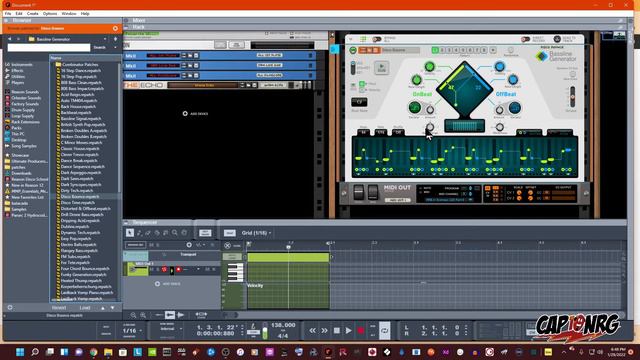
Task: Click the green OnBeat Density knob
Action: tap(429, 67)
